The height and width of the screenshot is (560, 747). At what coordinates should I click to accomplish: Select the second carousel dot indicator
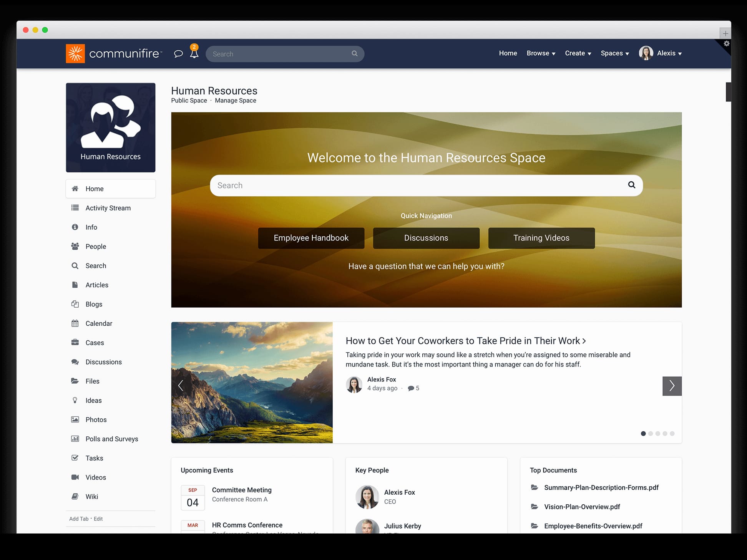[x=650, y=434]
